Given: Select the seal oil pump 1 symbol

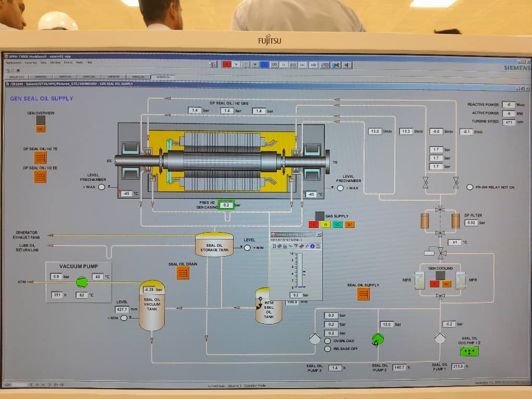Looking at the screenshot, I should 440,338.
